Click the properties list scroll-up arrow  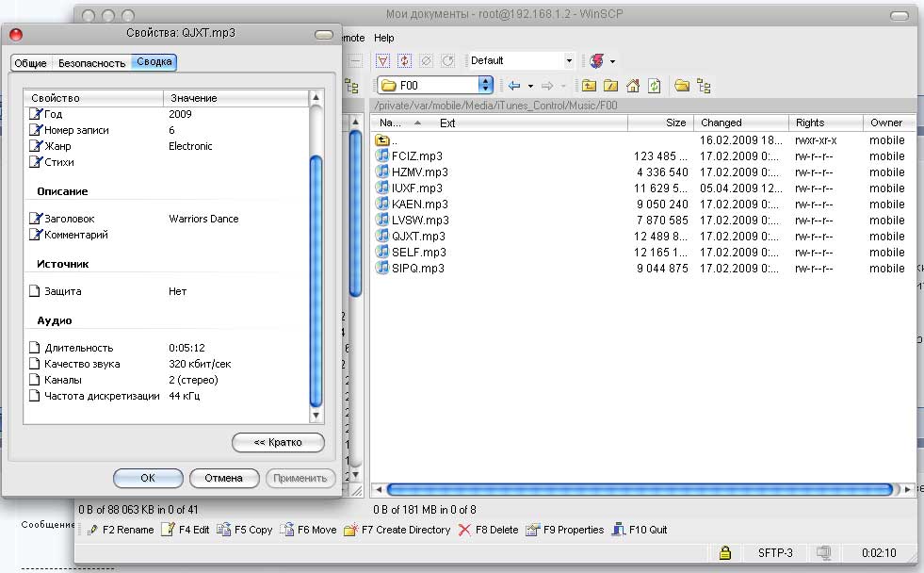[316, 97]
